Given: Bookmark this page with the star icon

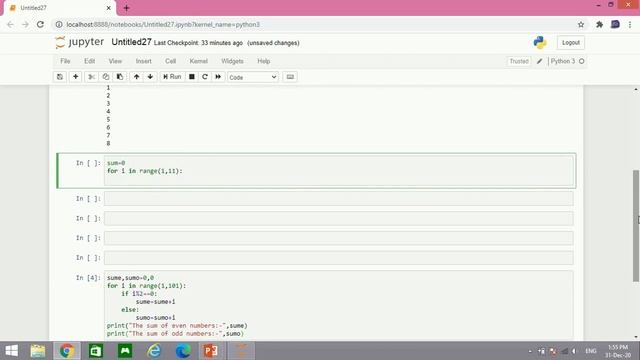Looking at the screenshot, I should point(581,24).
